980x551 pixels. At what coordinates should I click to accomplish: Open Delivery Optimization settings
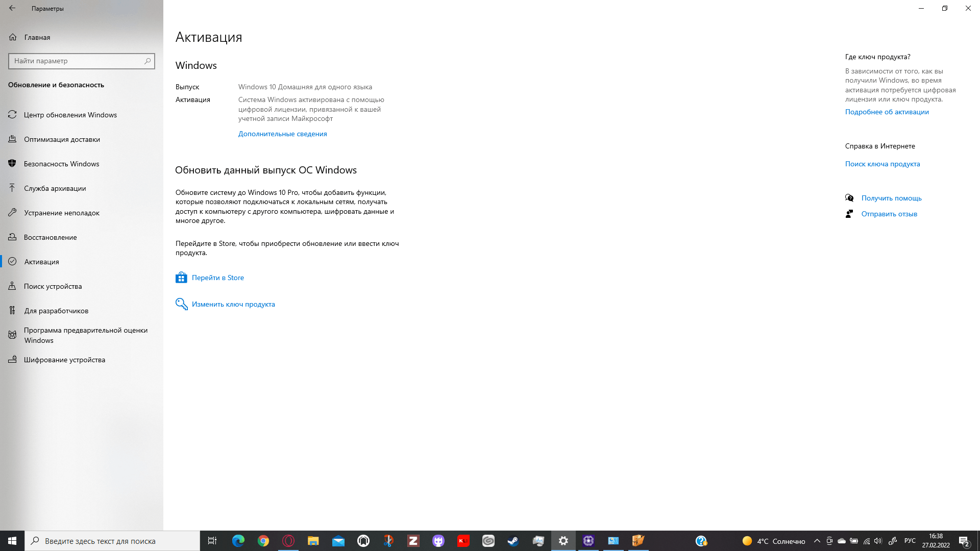tap(61, 139)
